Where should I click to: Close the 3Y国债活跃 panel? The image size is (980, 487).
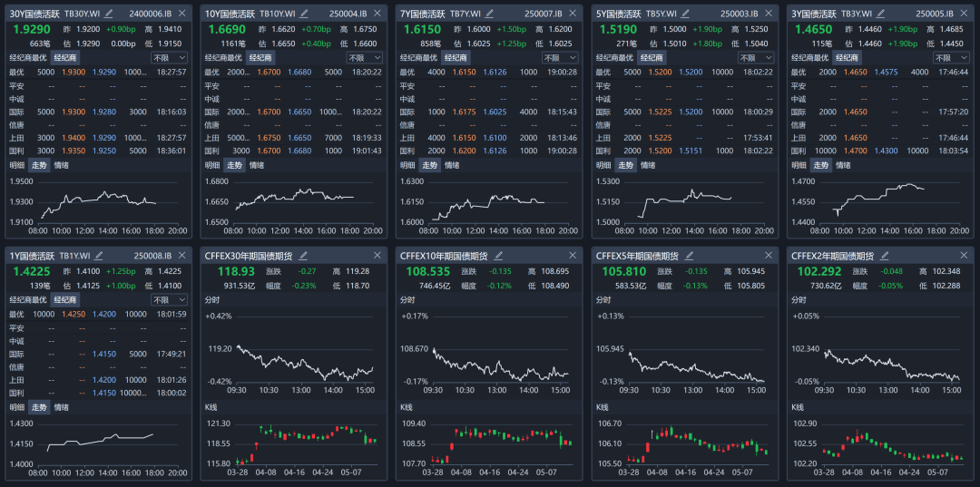[963, 13]
